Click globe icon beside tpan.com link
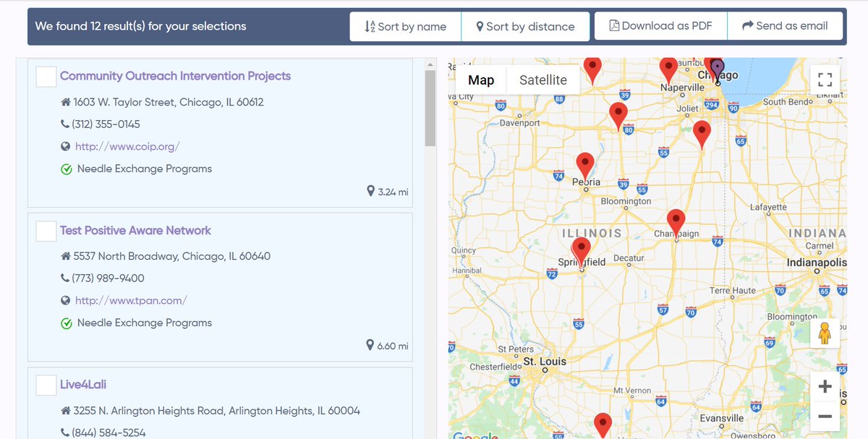 66,300
